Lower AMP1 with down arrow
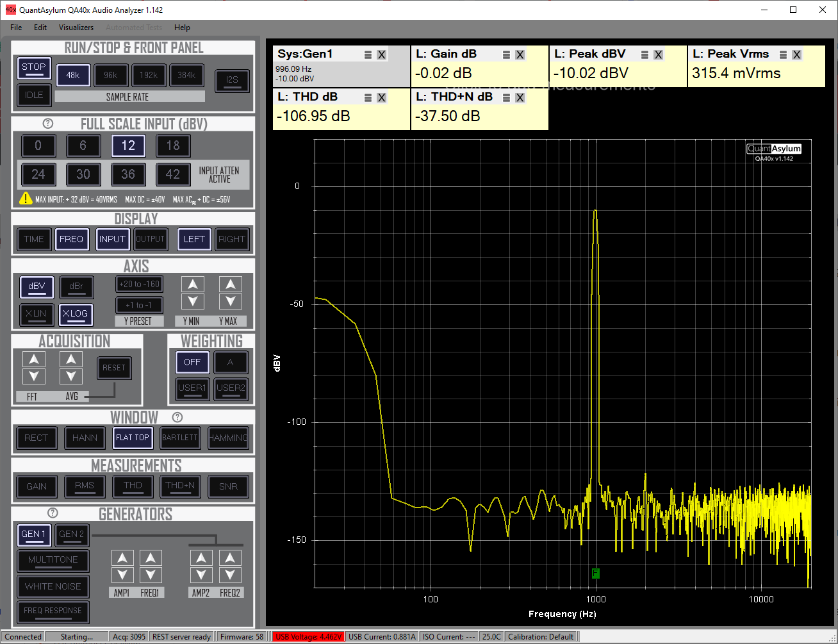The image size is (838, 644). point(122,575)
